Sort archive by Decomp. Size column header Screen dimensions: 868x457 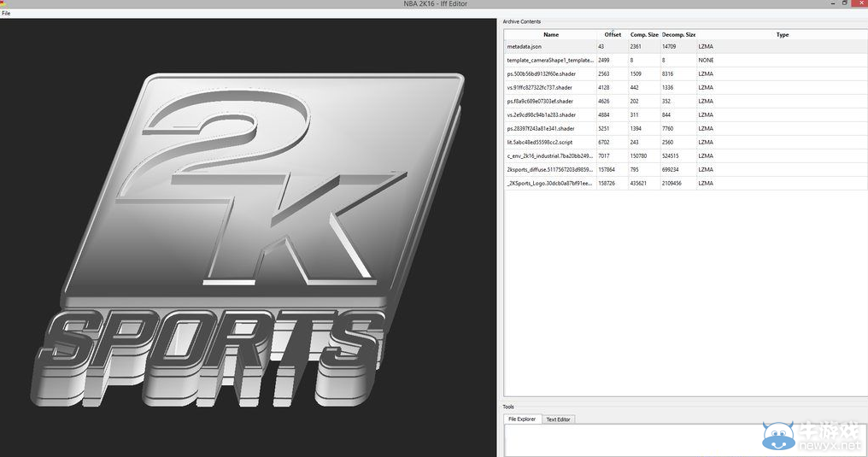tap(678, 34)
